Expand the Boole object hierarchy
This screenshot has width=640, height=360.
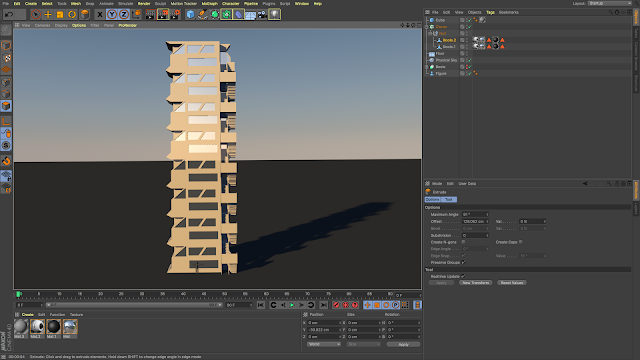click(x=427, y=67)
